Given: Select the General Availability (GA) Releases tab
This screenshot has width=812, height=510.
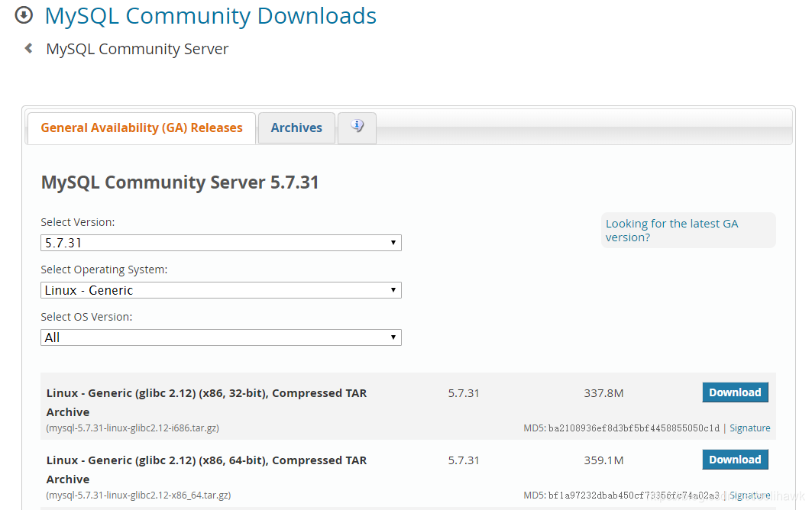Looking at the screenshot, I should pos(141,127).
